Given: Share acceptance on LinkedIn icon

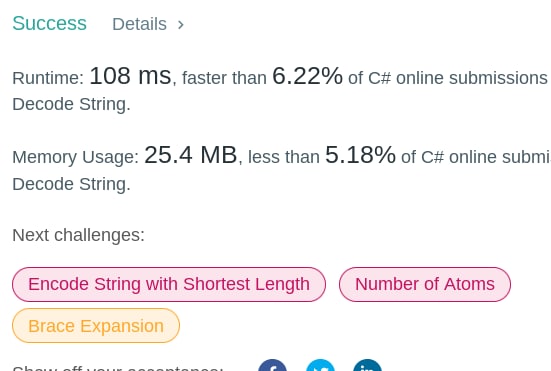Looking at the screenshot, I should [367, 365].
